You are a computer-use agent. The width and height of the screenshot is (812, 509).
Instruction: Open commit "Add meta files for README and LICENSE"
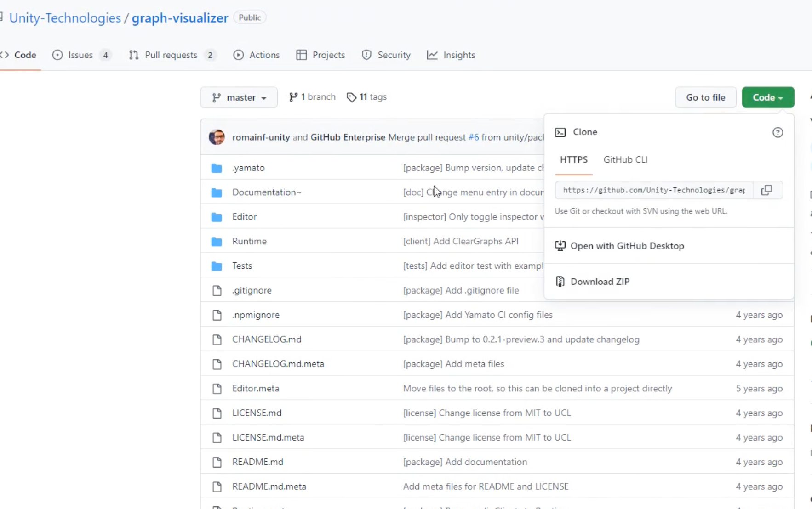tap(486, 486)
